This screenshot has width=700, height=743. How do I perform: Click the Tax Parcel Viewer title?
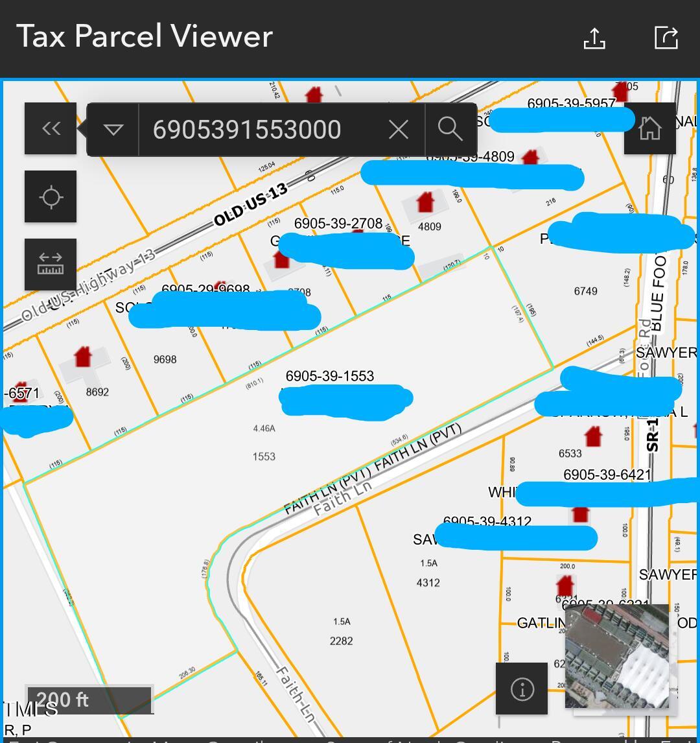pos(145,36)
